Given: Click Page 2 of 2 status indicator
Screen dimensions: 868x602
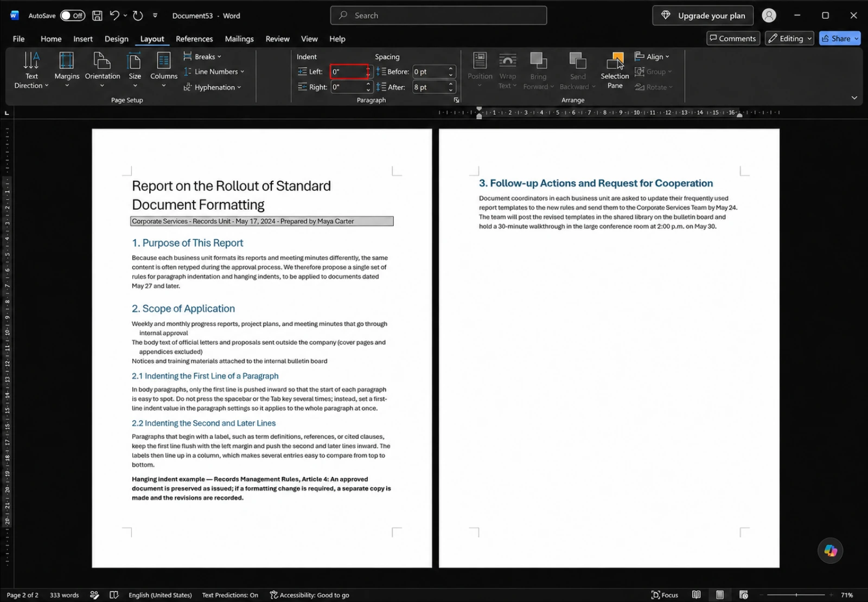Looking at the screenshot, I should click(x=22, y=595).
